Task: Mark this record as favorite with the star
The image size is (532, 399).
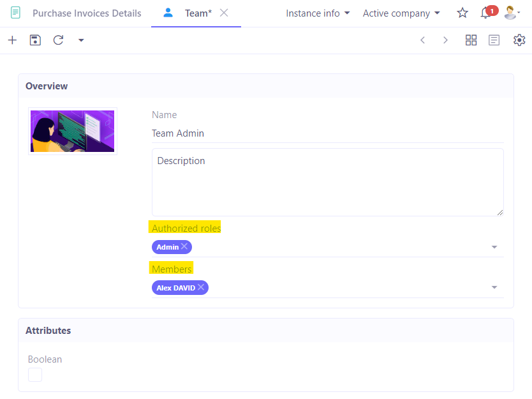Action: coord(462,13)
